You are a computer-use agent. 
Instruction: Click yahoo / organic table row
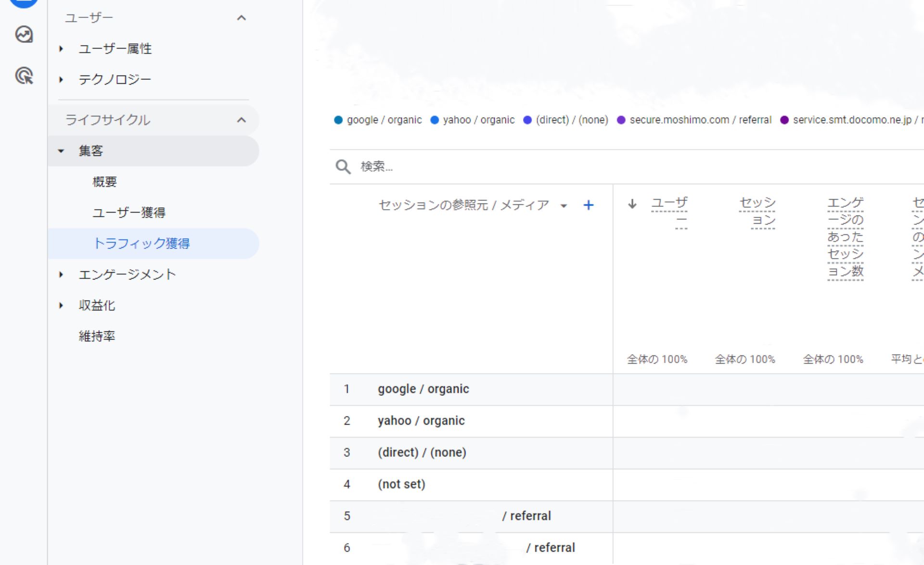click(627, 421)
